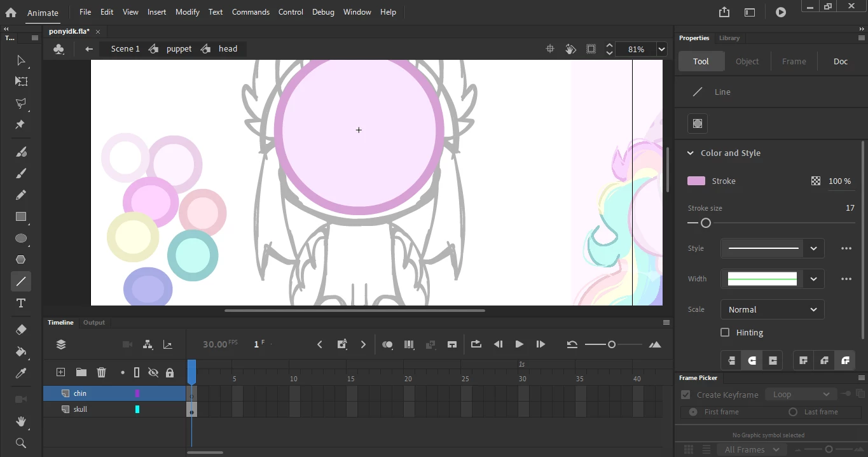Select the Eyedropper tool
868x457 pixels.
tap(21, 373)
